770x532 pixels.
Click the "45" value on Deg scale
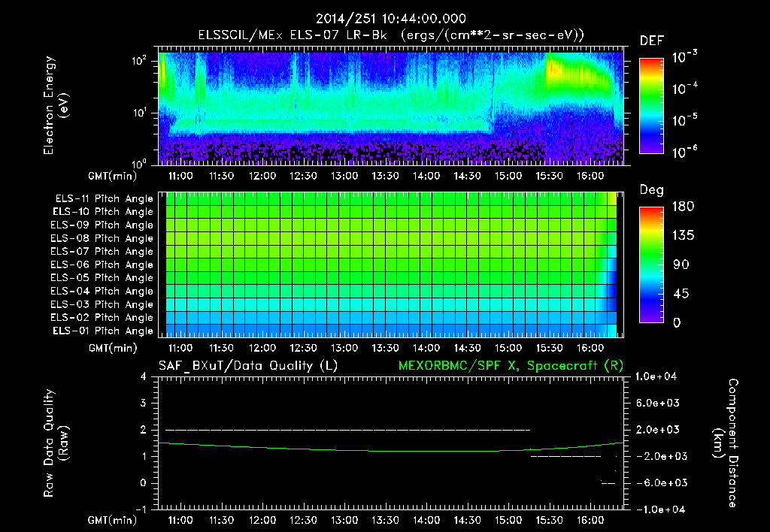pyautogui.click(x=681, y=294)
